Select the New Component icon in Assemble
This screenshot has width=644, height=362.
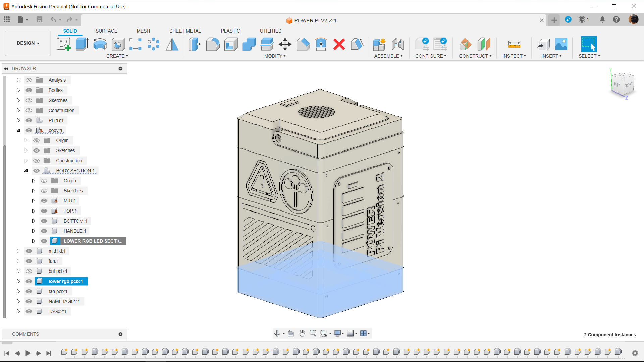tap(379, 44)
